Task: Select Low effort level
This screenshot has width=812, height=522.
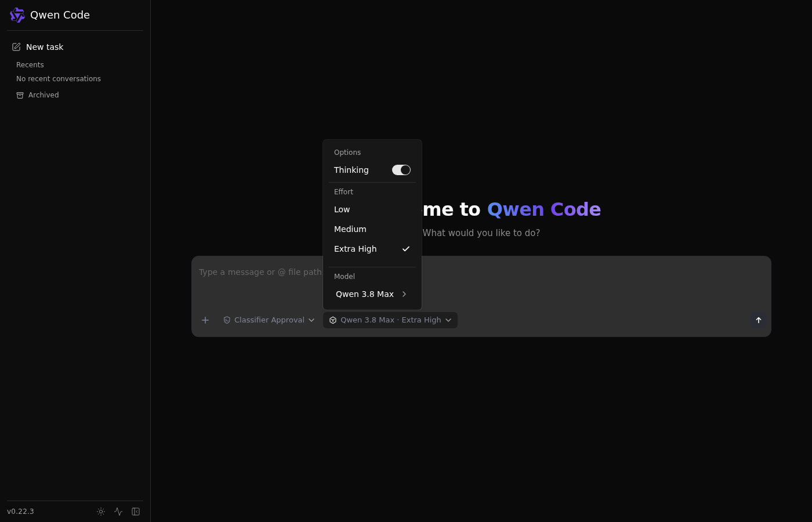Action: (x=372, y=209)
